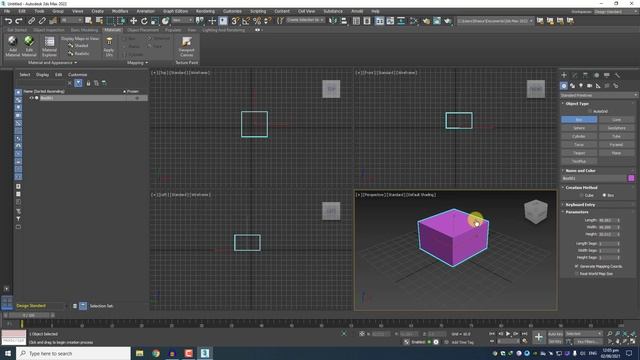The image size is (640, 360).
Task: Open the Standard Primitives dropdown
Action: tap(598, 95)
